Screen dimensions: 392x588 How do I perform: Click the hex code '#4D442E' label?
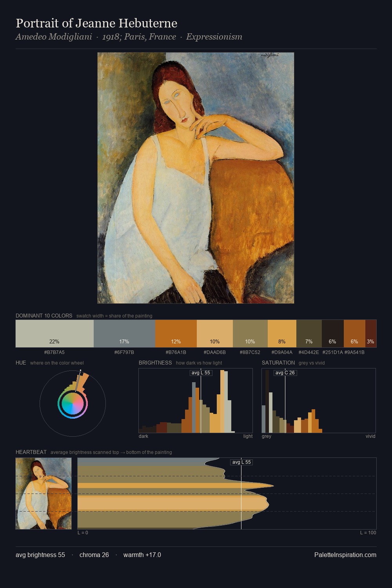(x=309, y=352)
